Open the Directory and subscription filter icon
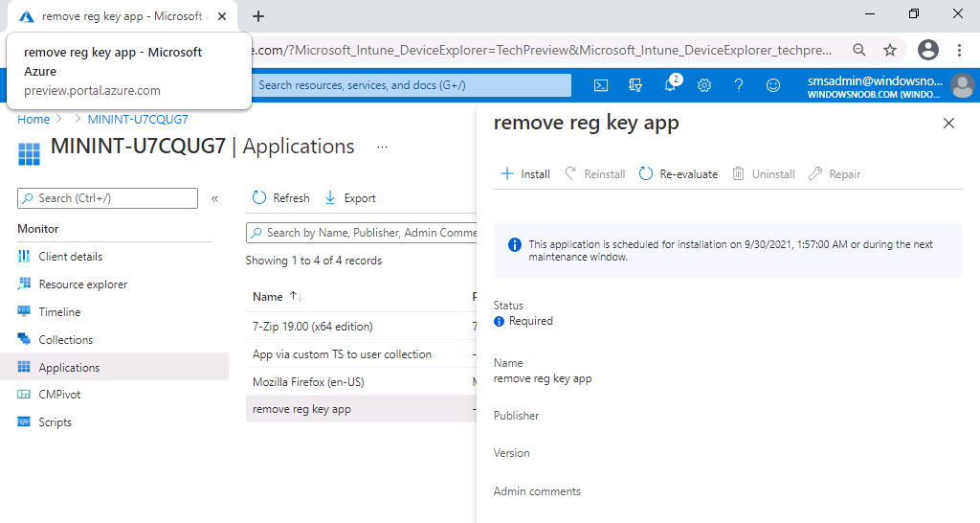The width and height of the screenshot is (980, 523). (x=635, y=85)
